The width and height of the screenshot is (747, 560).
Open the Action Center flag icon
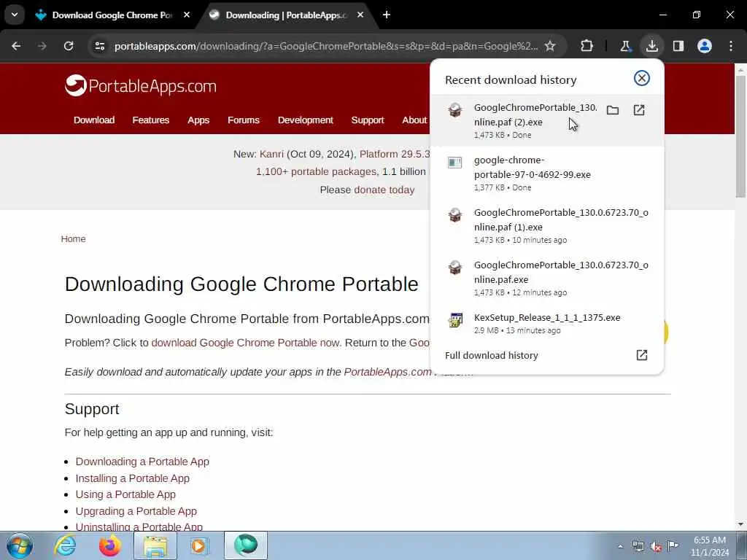coord(673,546)
